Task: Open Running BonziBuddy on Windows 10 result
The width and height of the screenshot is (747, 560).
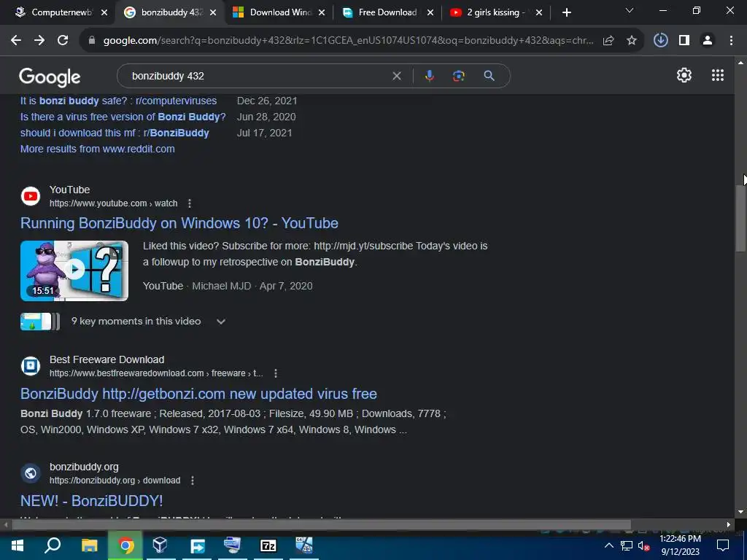Action: (179, 223)
